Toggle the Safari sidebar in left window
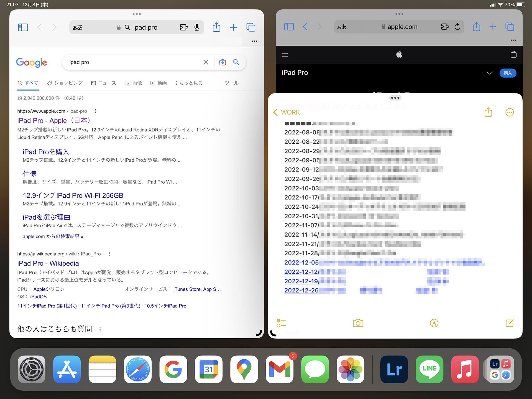 click(23, 27)
